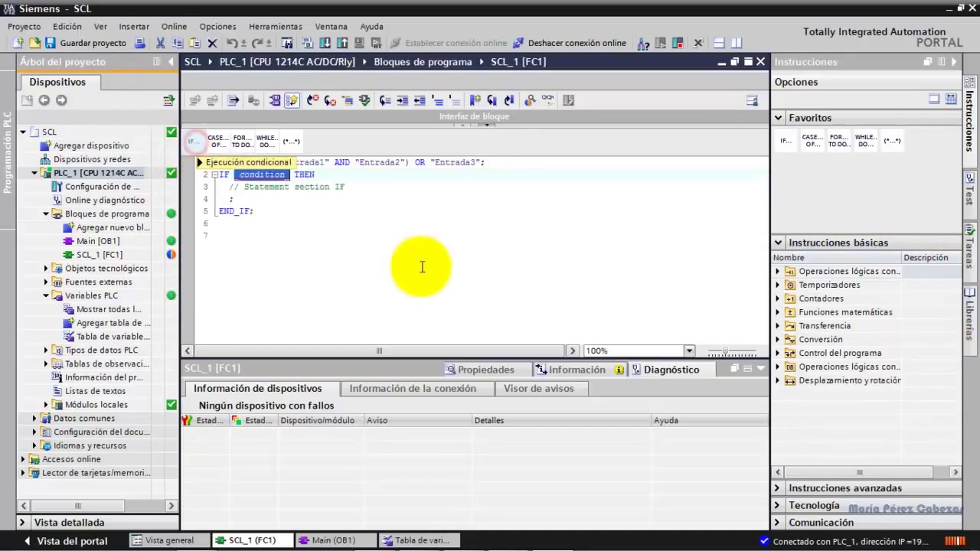Click the download to device icon

point(325,43)
